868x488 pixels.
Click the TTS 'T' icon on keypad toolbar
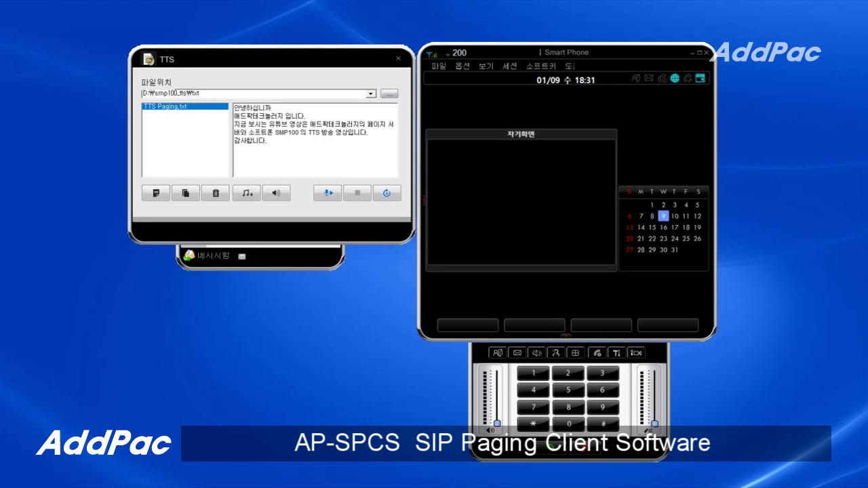[x=617, y=352]
